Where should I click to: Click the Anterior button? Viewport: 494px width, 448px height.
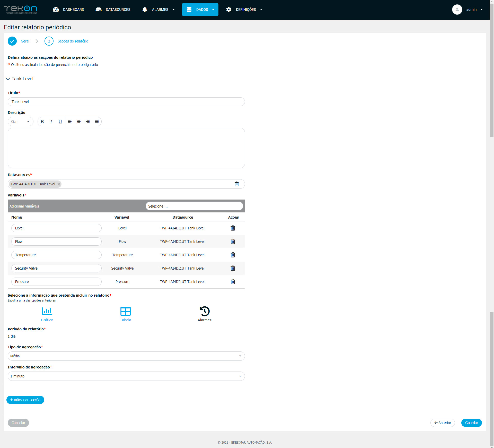(443, 423)
